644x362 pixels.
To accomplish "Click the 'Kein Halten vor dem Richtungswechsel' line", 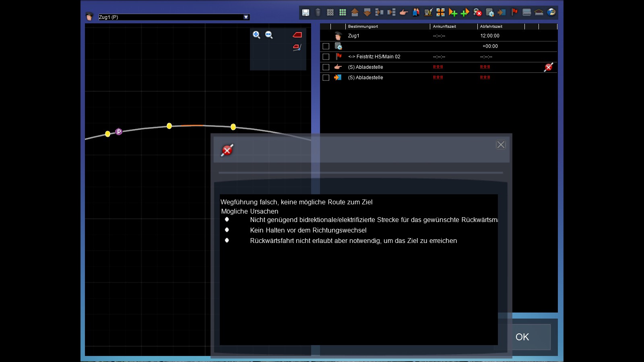I will coord(308,230).
